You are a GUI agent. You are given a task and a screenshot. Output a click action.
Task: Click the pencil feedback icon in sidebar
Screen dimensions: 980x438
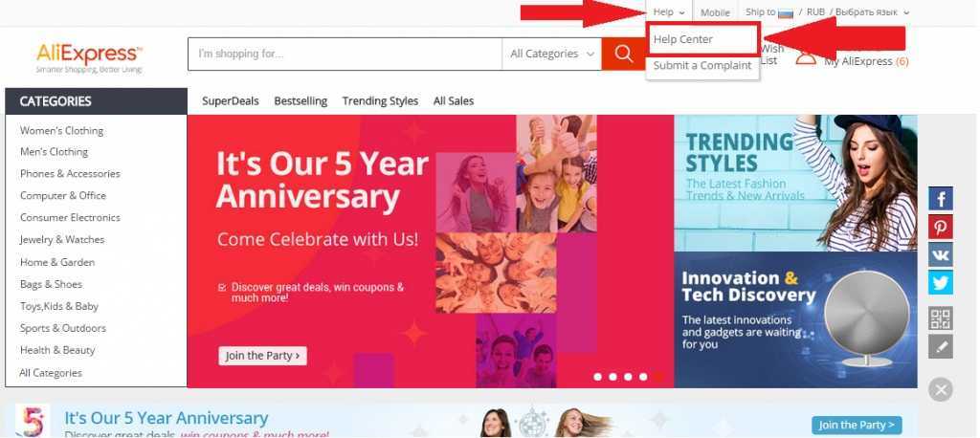click(941, 346)
